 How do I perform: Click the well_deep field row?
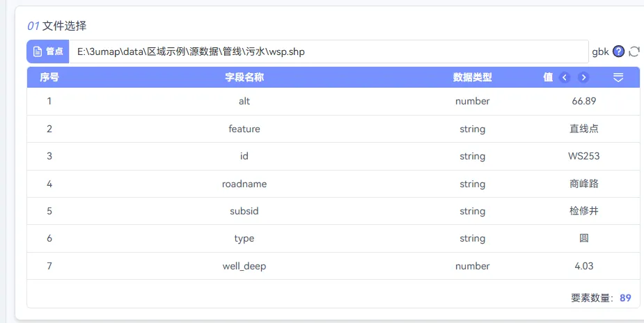coord(333,266)
